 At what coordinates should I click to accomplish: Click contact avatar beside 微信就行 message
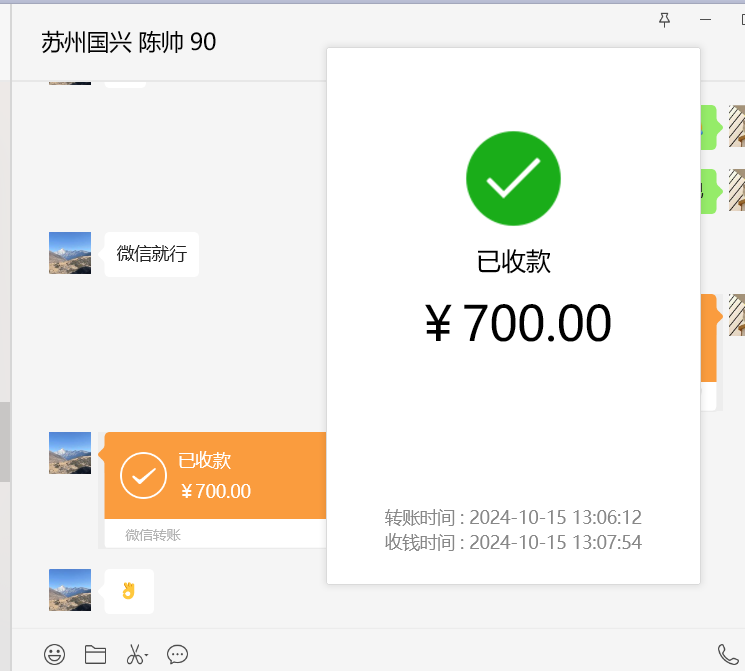point(70,253)
